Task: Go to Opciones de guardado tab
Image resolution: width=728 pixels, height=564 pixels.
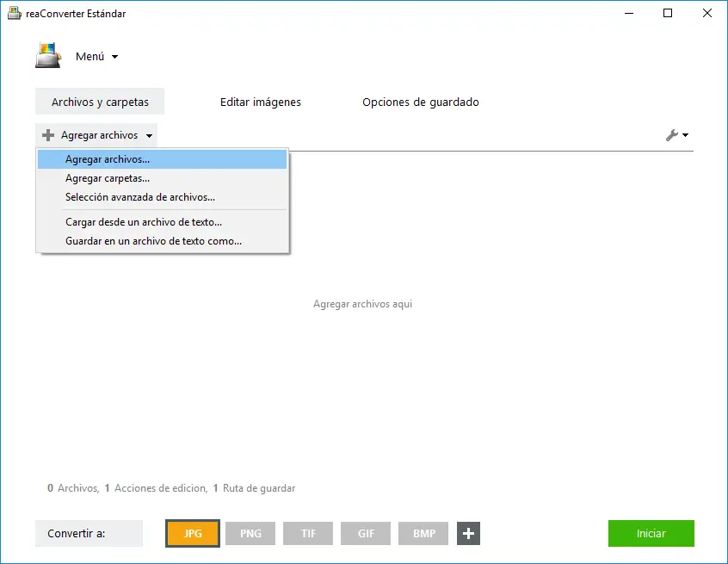Action: [x=421, y=102]
